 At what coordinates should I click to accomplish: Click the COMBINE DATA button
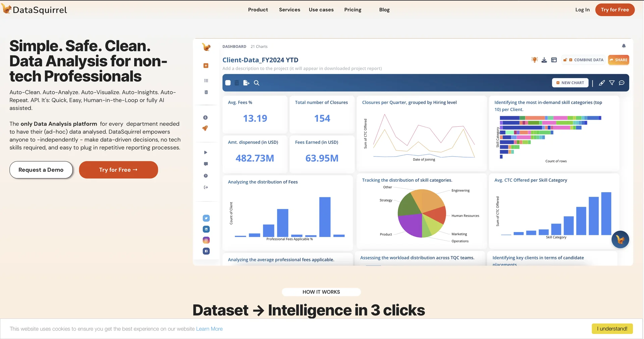(x=584, y=60)
